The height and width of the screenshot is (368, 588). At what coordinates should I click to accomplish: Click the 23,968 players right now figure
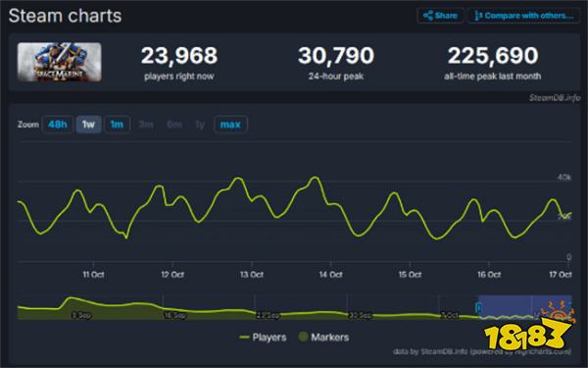coord(179,56)
